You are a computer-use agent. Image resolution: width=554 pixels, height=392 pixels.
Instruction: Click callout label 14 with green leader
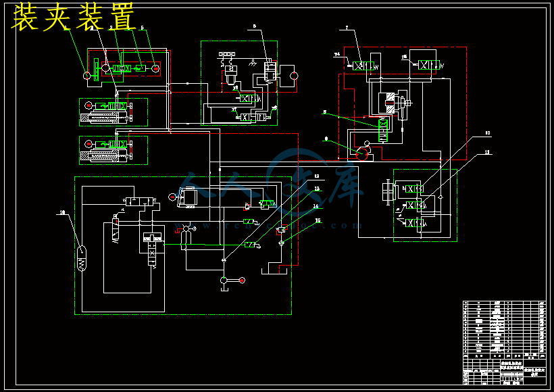tap(316, 205)
